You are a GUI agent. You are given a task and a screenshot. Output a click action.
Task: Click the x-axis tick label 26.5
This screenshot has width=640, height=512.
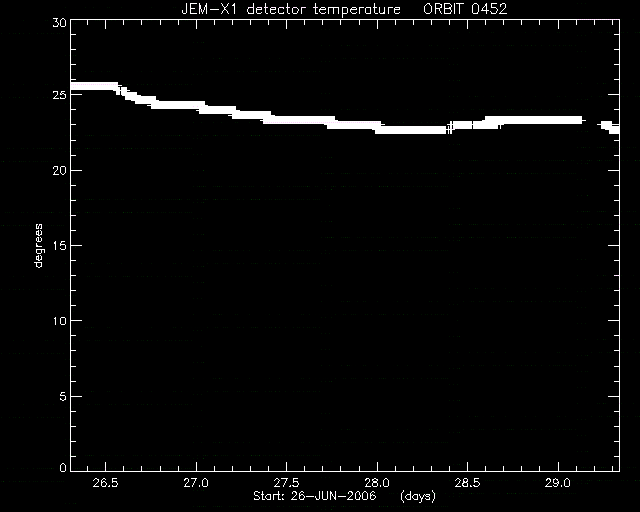(105, 483)
